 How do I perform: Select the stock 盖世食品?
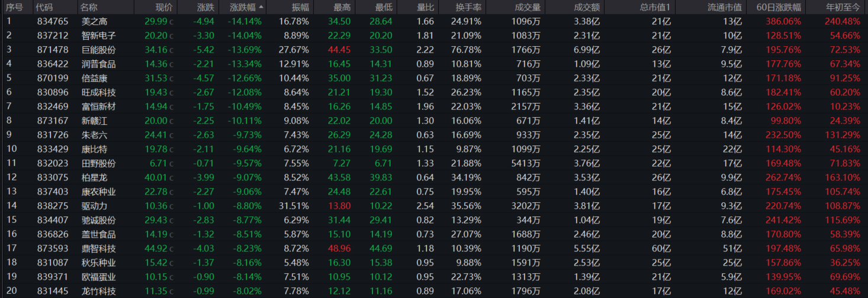pyautogui.click(x=99, y=234)
